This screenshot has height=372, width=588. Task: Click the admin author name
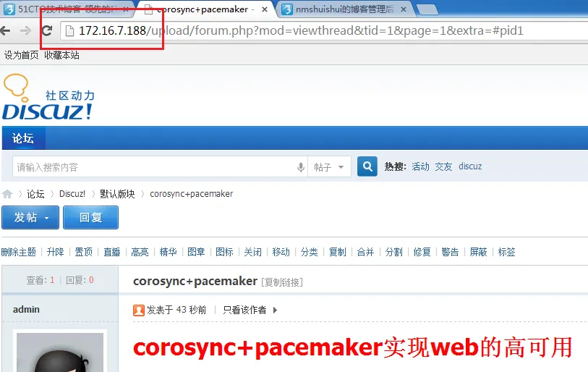click(26, 309)
